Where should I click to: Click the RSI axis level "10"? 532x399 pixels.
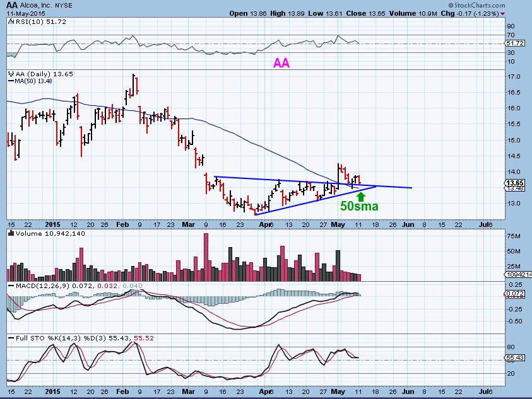[x=511, y=61]
